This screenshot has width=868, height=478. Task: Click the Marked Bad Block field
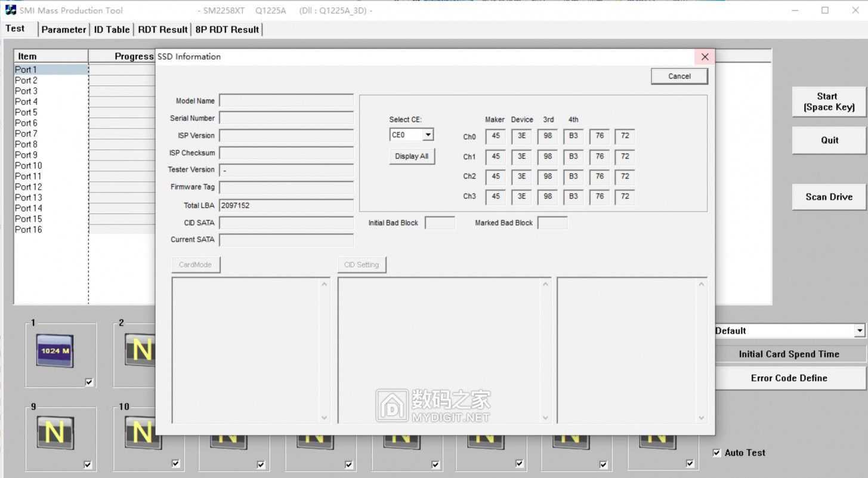click(552, 223)
